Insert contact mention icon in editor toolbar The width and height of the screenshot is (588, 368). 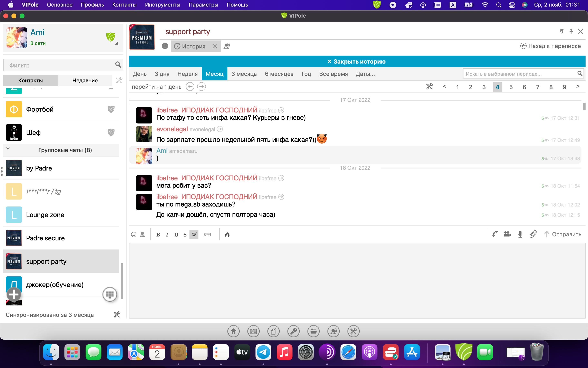coord(143,234)
